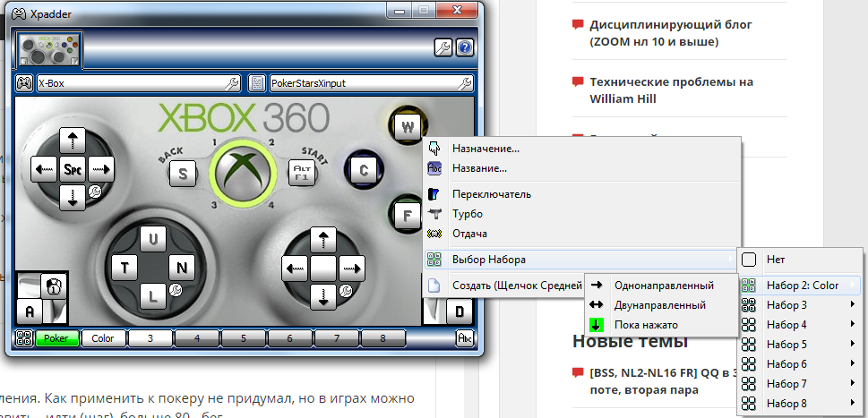
Task: Switch to set 4
Action: click(x=196, y=338)
